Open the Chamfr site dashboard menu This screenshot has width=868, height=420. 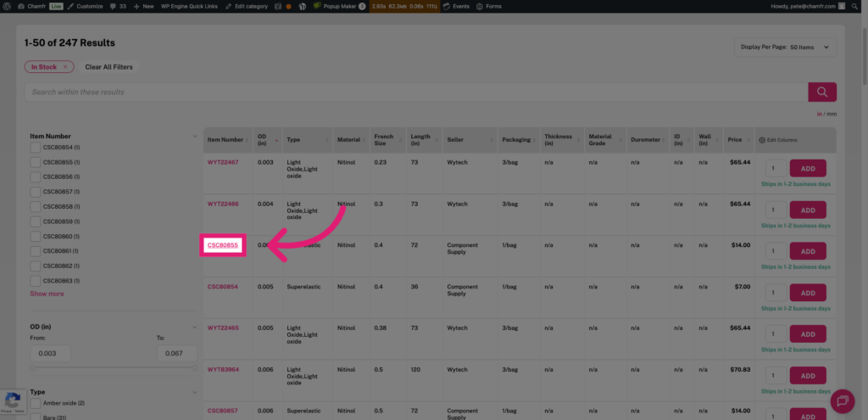31,6
